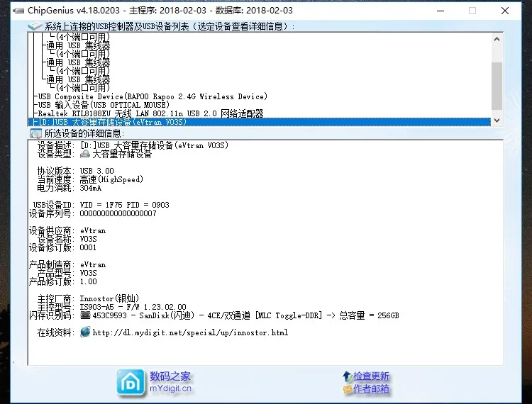
Task: Open the 检查更新 check update link
Action: tap(371, 376)
